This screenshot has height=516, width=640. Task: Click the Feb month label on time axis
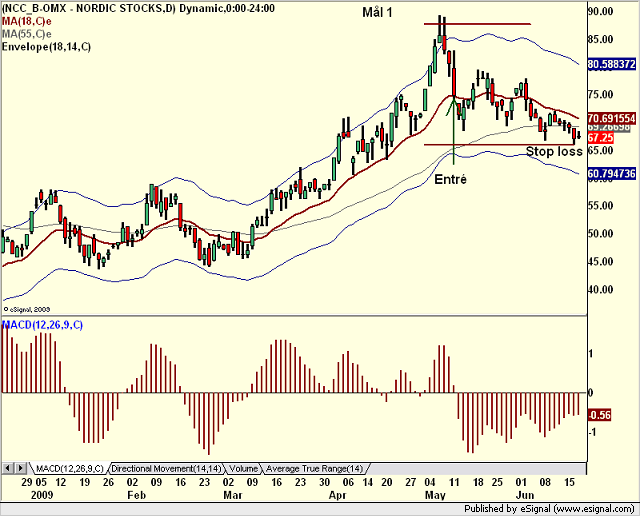point(136,495)
